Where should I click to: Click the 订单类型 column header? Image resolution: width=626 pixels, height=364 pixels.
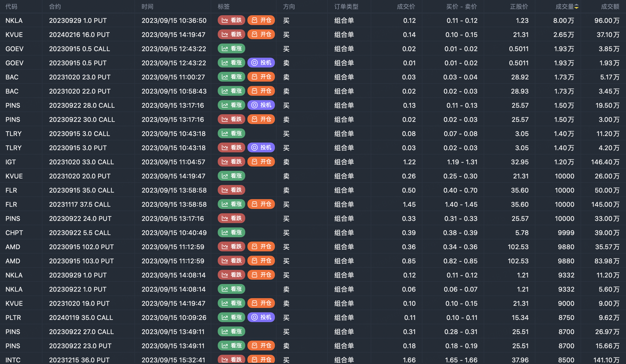pos(346,7)
